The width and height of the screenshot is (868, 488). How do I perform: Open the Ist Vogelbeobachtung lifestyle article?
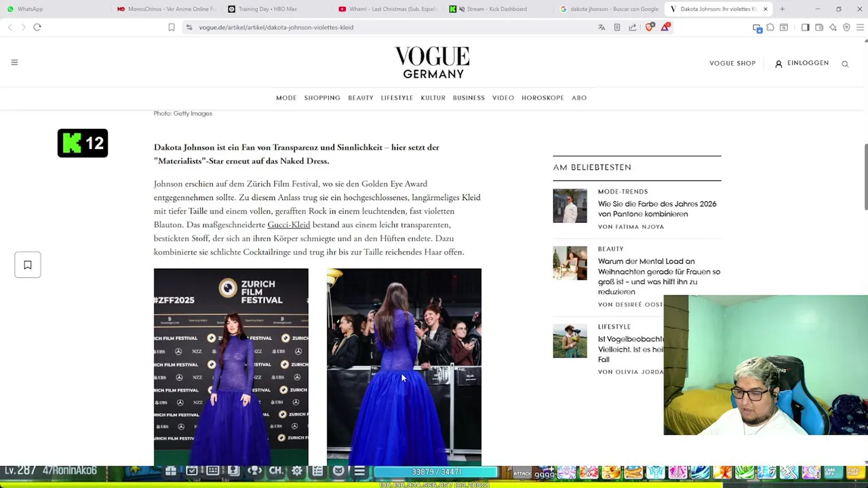[x=631, y=349]
